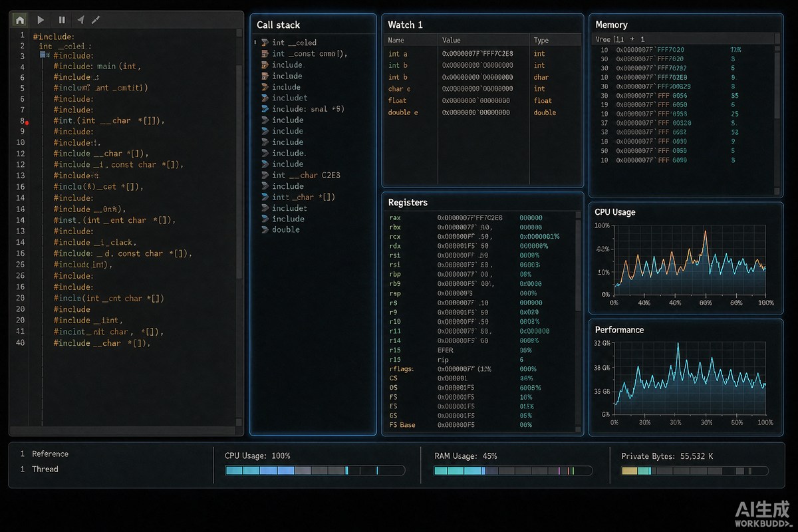This screenshot has height=532, width=798.
Task: Select the CS segment register row
Action: 480,378
